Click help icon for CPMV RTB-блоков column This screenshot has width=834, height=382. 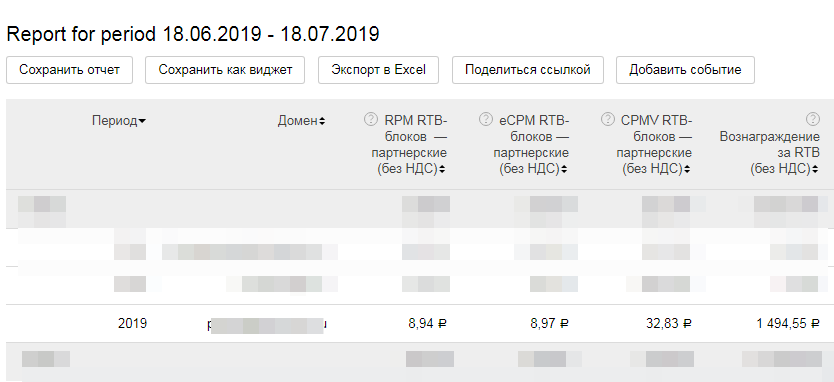click(x=608, y=119)
